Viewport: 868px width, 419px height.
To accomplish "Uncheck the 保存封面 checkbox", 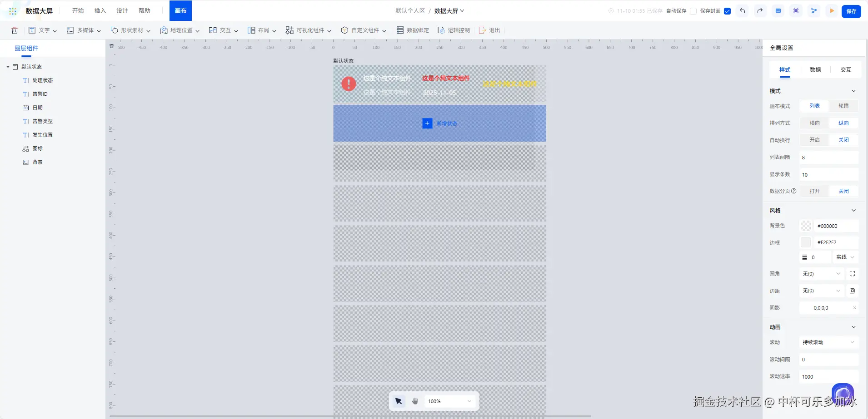I will (727, 11).
